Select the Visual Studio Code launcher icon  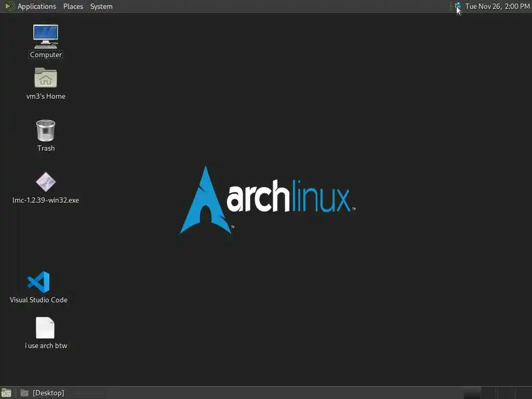[38, 282]
